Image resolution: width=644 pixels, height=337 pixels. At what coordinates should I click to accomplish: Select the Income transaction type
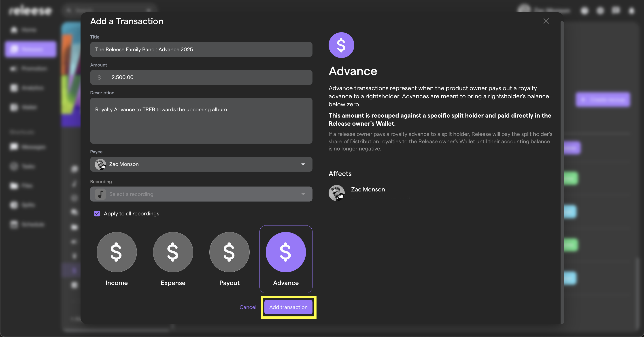pyautogui.click(x=117, y=259)
